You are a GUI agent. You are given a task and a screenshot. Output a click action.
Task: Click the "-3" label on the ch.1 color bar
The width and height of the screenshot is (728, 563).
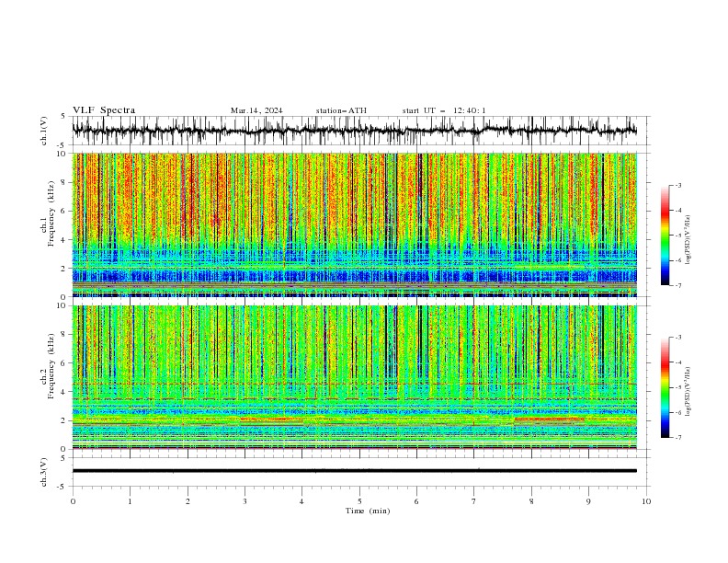click(678, 185)
